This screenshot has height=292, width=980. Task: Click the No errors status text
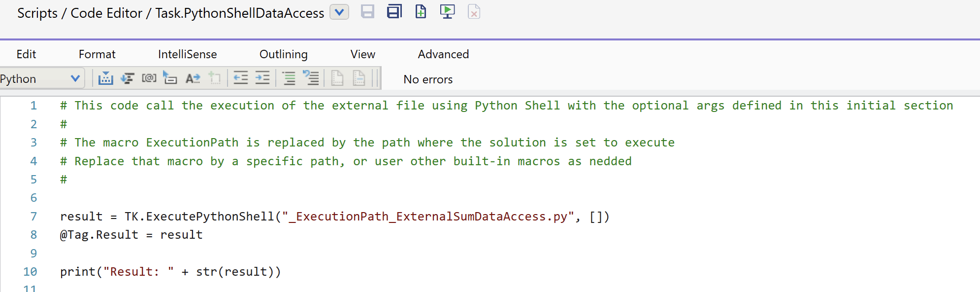point(428,79)
